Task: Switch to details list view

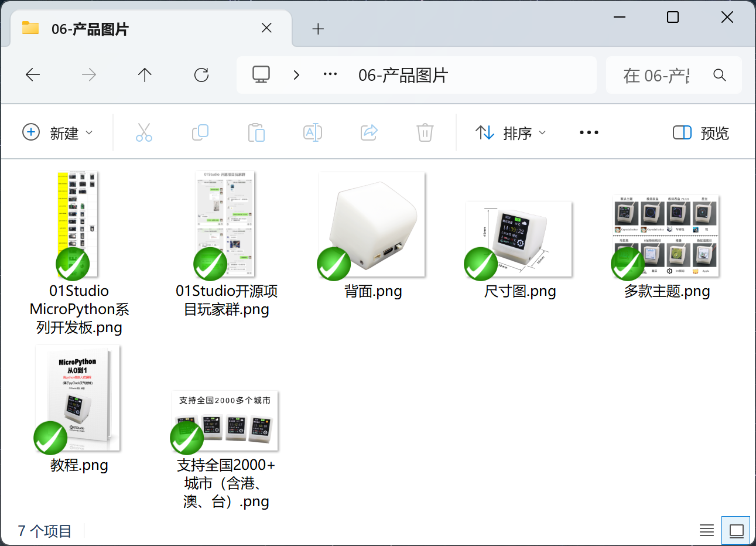Action: (707, 531)
